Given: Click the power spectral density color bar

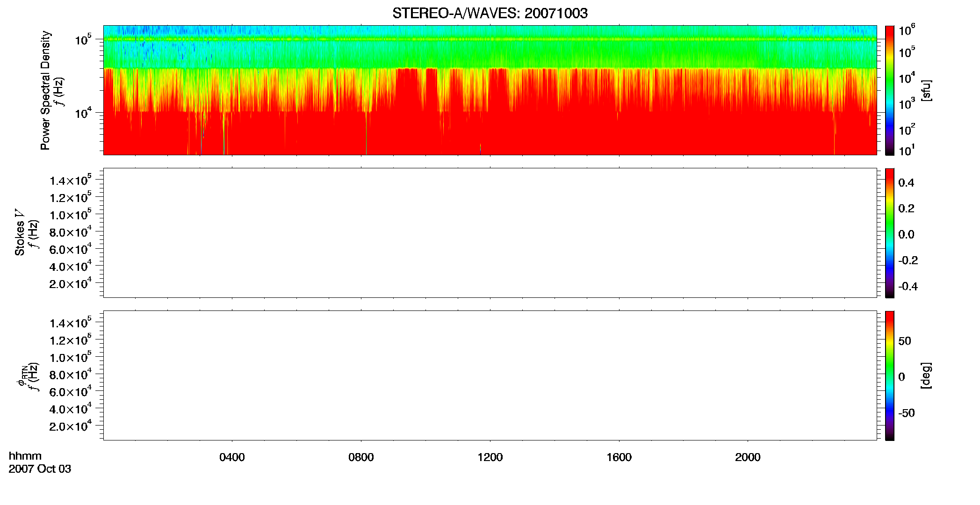Looking at the screenshot, I should pos(890,90).
